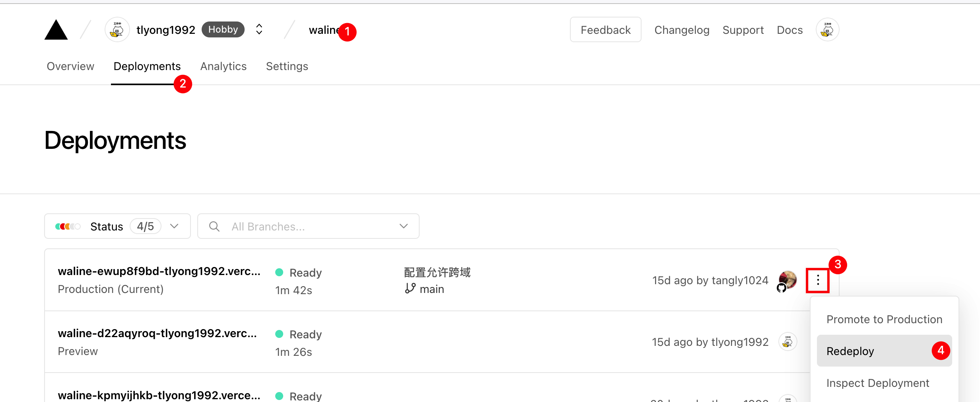This screenshot has height=402, width=980.
Task: Click Ready status of waline-kpmyijhkb row
Action: tap(299, 396)
